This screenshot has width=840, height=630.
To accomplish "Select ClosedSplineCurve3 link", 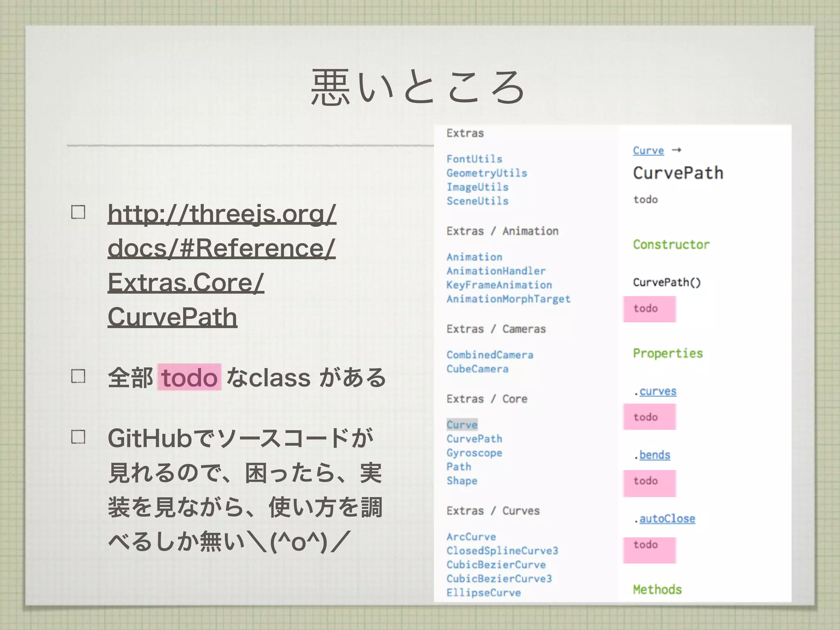I will 502,551.
